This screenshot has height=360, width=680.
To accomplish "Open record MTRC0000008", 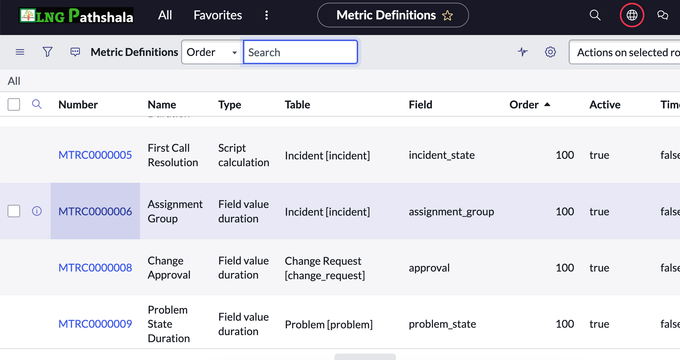I will (x=95, y=268).
